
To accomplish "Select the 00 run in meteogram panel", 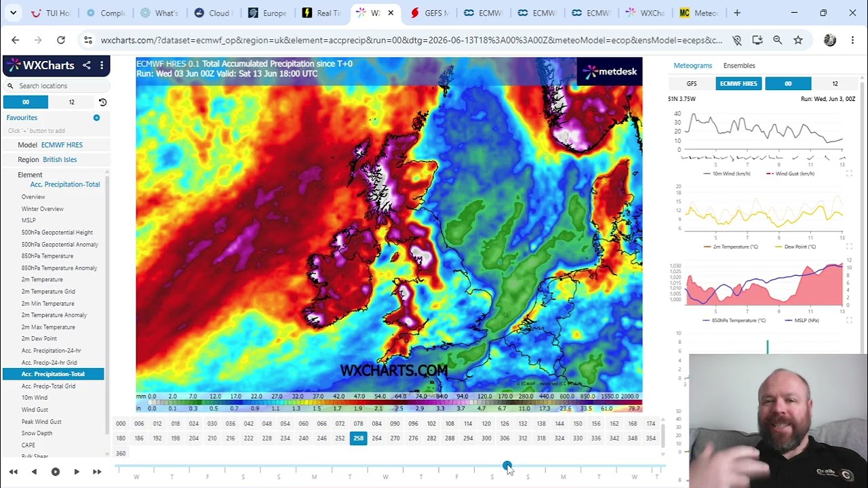I will pos(788,84).
